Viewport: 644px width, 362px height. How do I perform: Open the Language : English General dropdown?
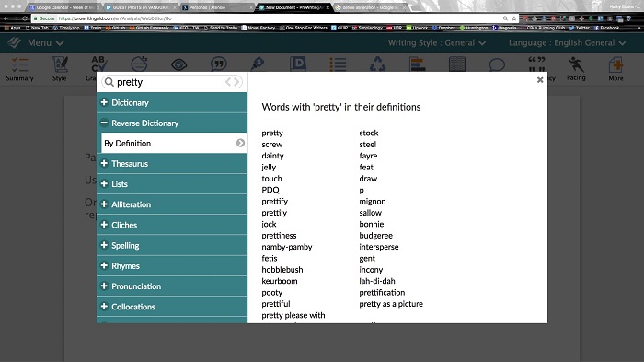568,42
